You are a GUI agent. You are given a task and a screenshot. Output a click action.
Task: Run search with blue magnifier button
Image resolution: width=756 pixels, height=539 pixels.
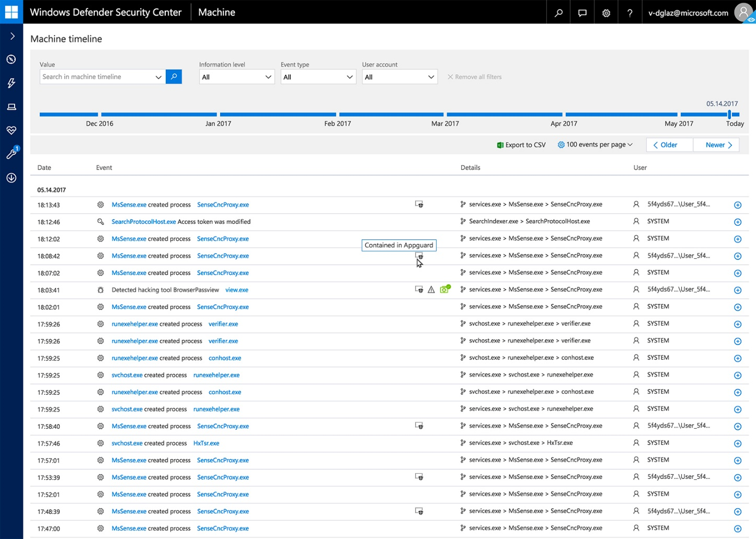(x=174, y=77)
